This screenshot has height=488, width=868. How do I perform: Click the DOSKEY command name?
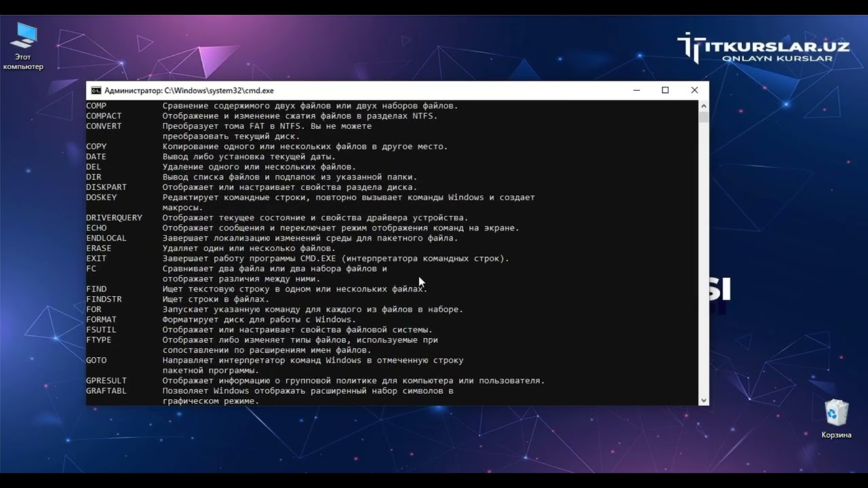tap(101, 197)
